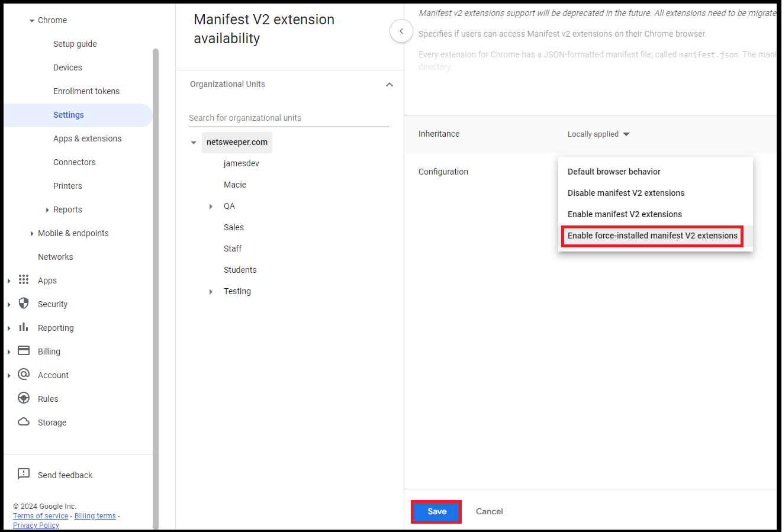Viewport: 782px width, 532px height.
Task: Collapse the side panel with the round chevron button
Action: click(x=401, y=31)
